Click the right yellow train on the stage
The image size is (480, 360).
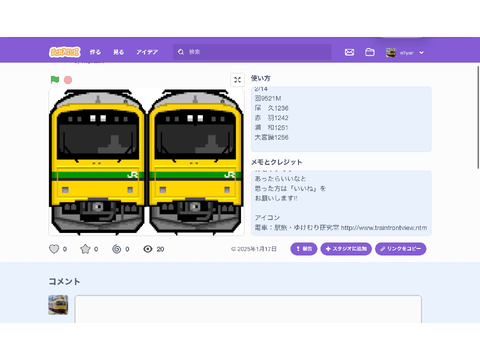pos(195,162)
